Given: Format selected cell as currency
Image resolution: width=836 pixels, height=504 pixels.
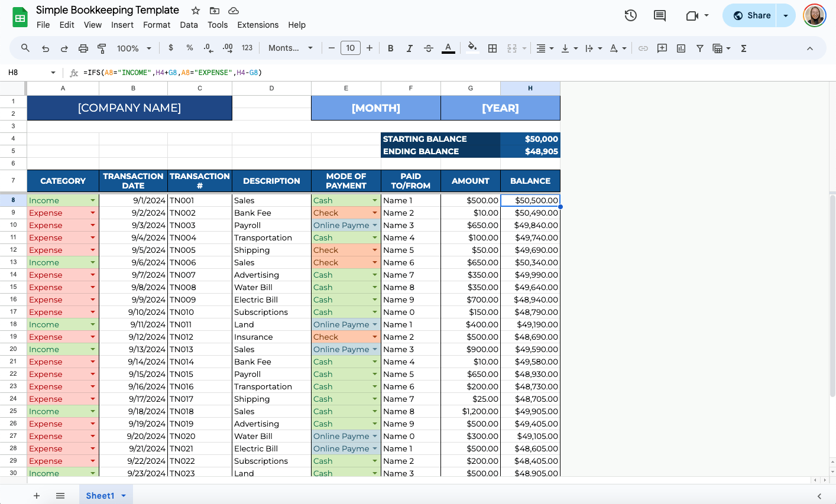Looking at the screenshot, I should coord(171,48).
